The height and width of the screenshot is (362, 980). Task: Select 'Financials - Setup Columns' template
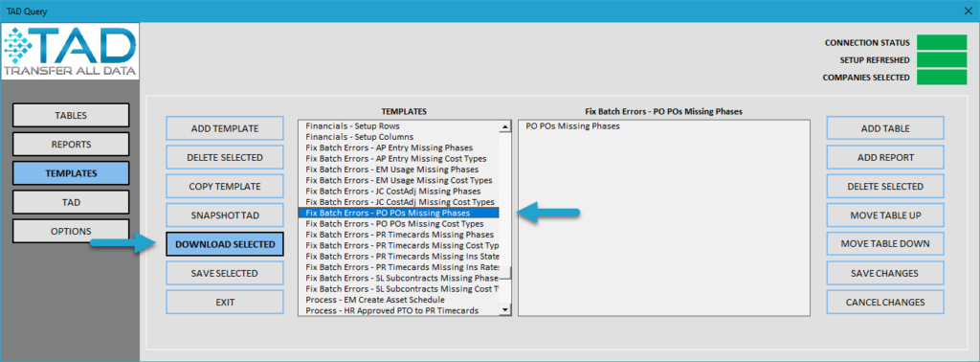pos(399,136)
